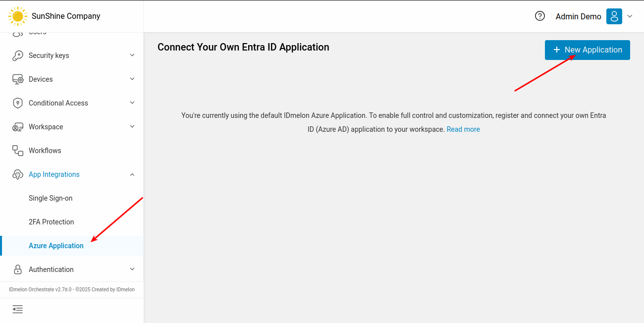Open the Devices menu
644x323 pixels.
[41, 79]
